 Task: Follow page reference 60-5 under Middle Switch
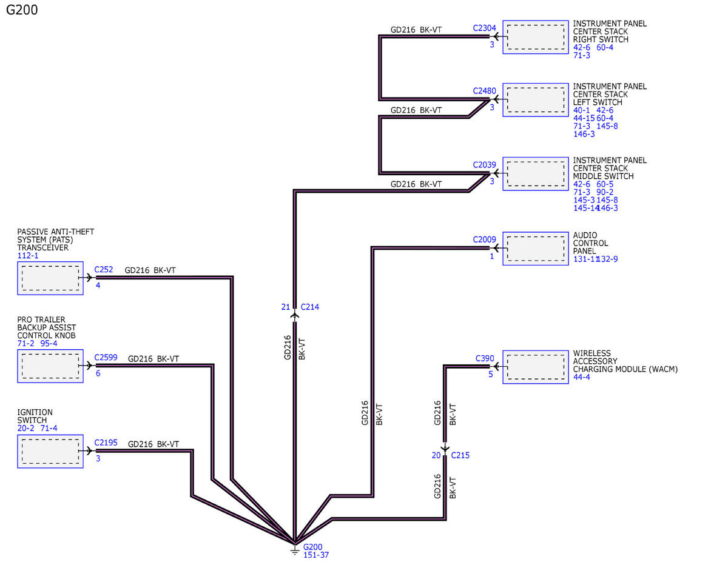click(605, 184)
